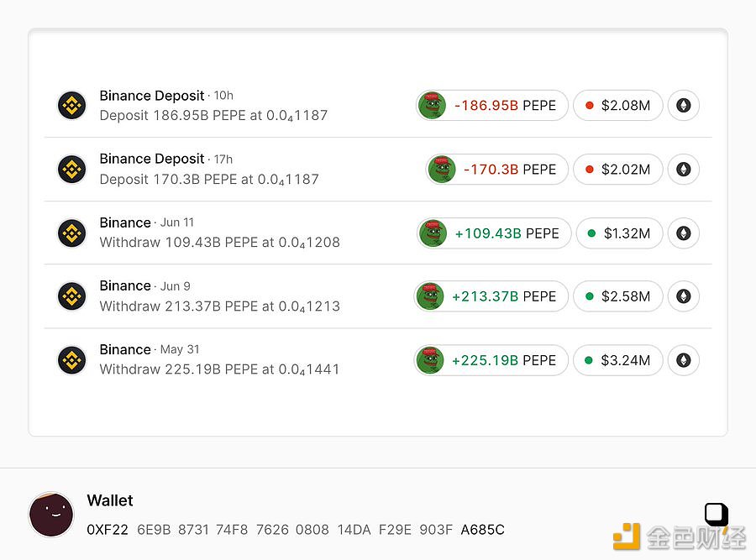Click text 'Withdraw 213.37B PEPE at 0.0₄1213'

click(220, 306)
